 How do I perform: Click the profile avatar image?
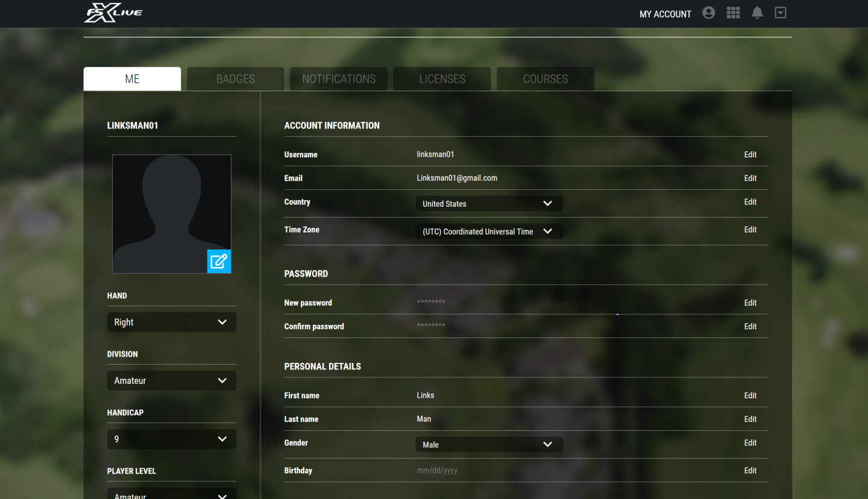tap(172, 214)
